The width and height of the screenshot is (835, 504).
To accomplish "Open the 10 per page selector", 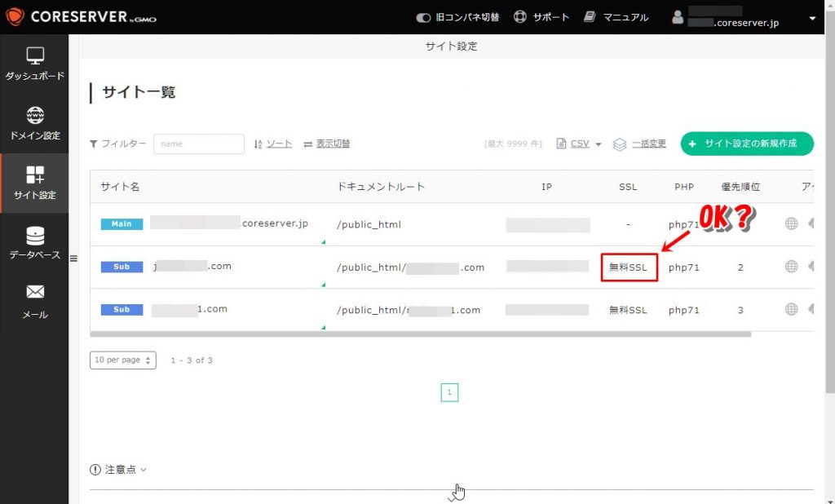I will click(122, 360).
